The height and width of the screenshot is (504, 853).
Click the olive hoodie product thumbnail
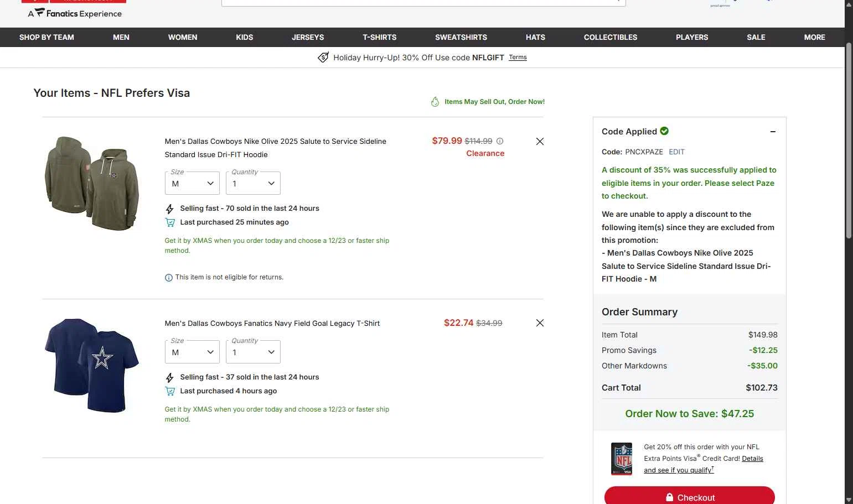click(x=92, y=183)
